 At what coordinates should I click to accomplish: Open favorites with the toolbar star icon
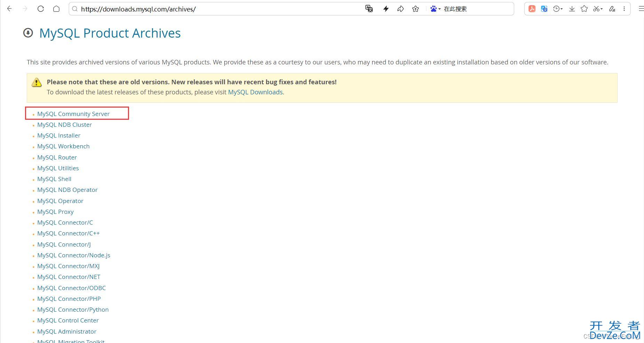point(584,9)
